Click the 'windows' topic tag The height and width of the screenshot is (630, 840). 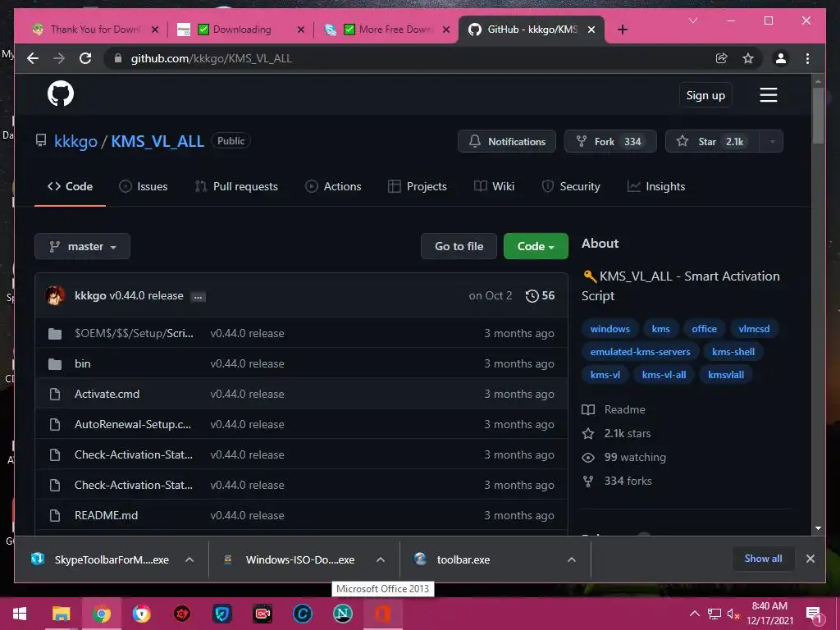pos(609,329)
